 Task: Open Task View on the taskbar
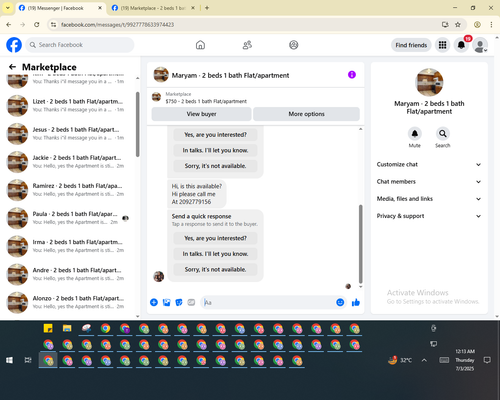coord(28,360)
